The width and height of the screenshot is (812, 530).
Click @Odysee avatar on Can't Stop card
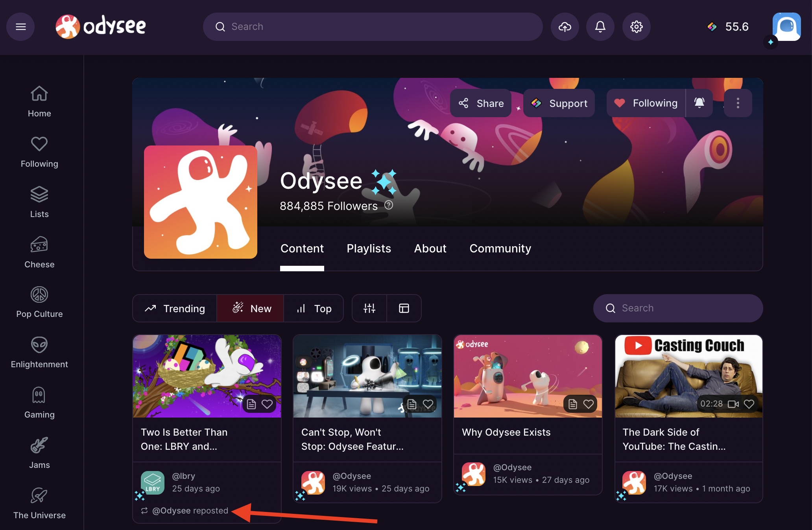[x=313, y=483]
